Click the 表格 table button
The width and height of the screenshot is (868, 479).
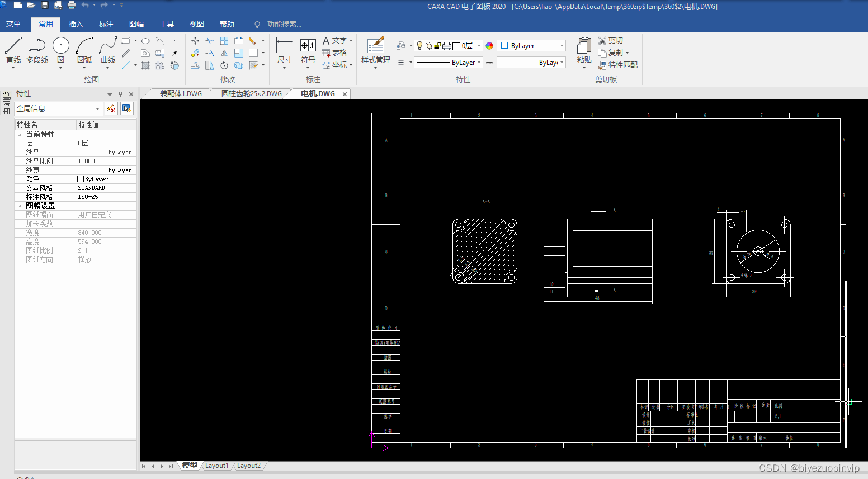pyautogui.click(x=334, y=53)
